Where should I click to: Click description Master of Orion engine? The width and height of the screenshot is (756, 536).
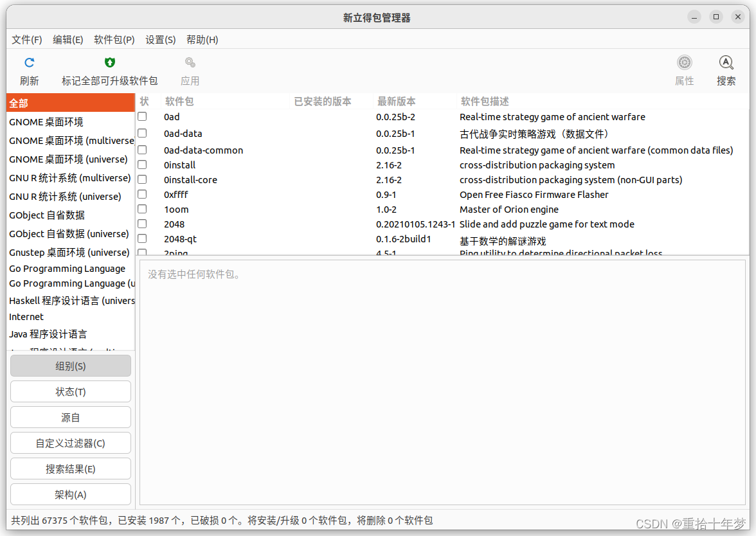pyautogui.click(x=509, y=210)
